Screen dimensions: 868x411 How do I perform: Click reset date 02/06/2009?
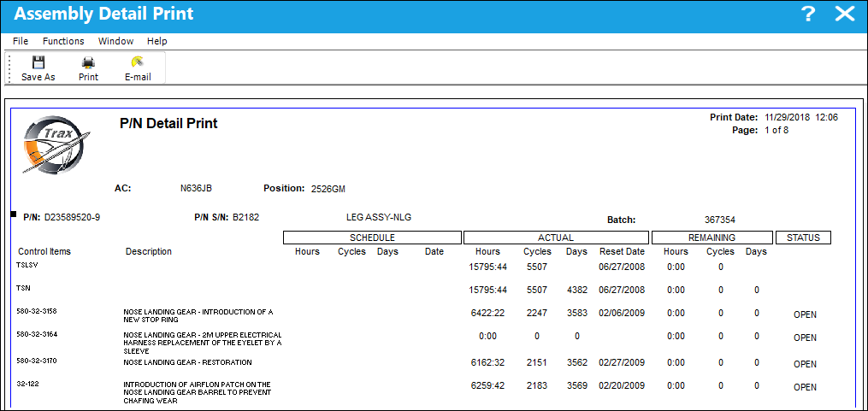coord(622,313)
